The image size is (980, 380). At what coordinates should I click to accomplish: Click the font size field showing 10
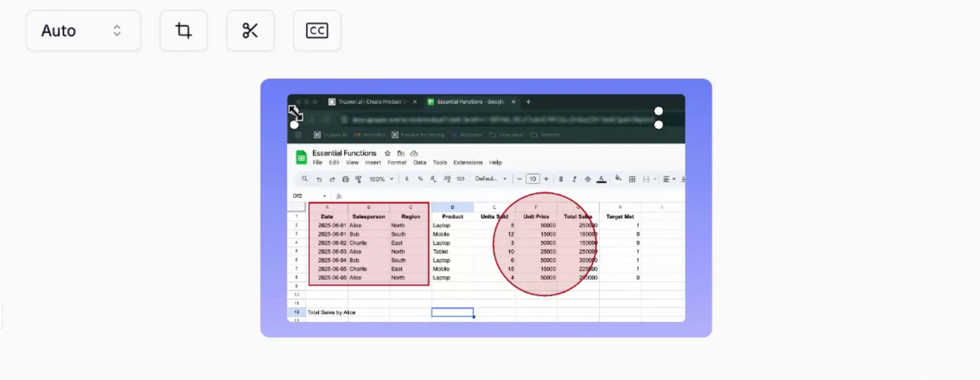click(x=532, y=179)
